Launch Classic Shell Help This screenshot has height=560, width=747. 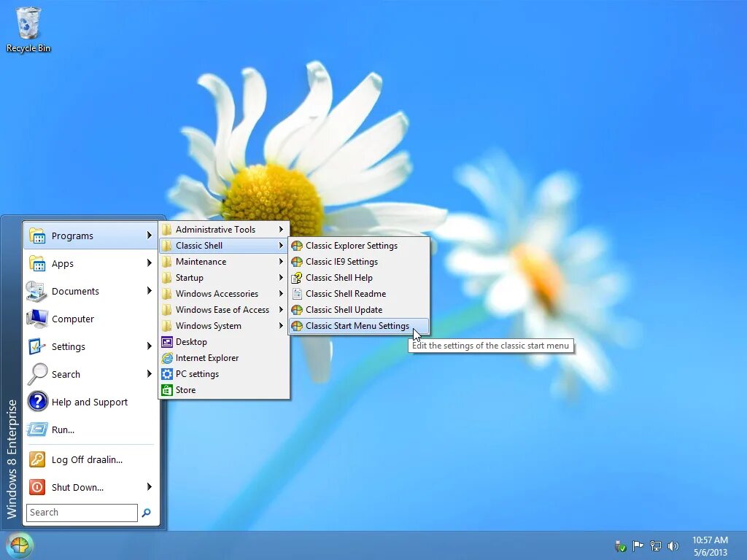(338, 278)
